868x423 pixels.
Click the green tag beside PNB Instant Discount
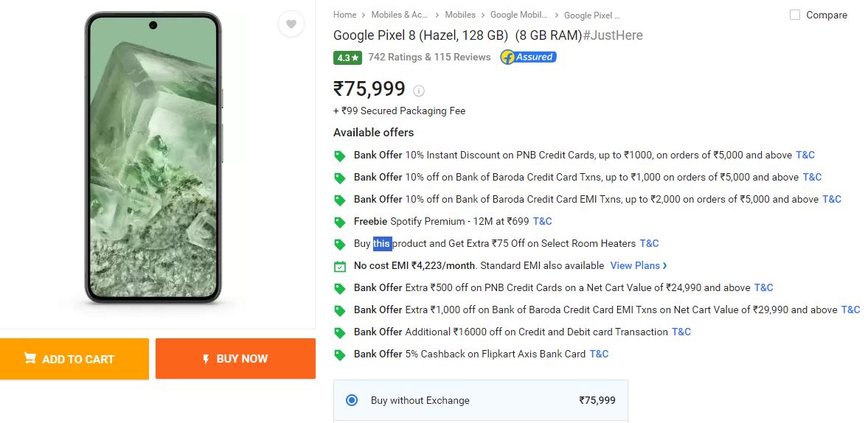click(x=340, y=155)
